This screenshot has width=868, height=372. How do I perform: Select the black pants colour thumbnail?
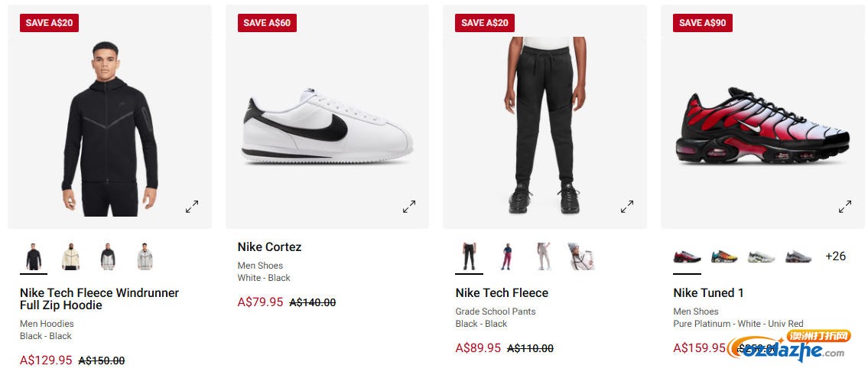click(x=469, y=257)
